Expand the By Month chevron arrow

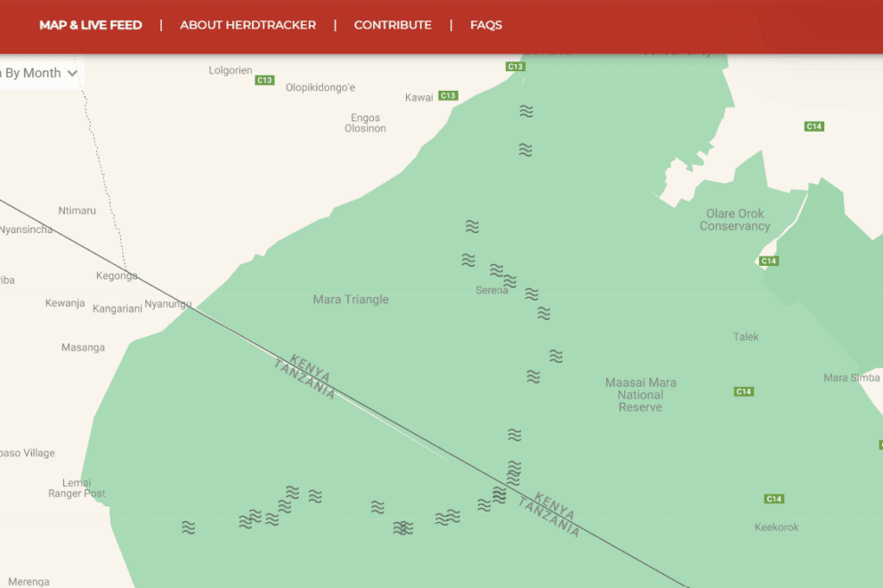[72, 73]
